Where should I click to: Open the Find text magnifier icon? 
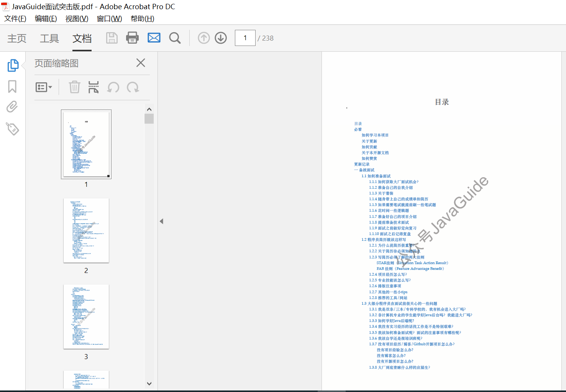point(175,38)
